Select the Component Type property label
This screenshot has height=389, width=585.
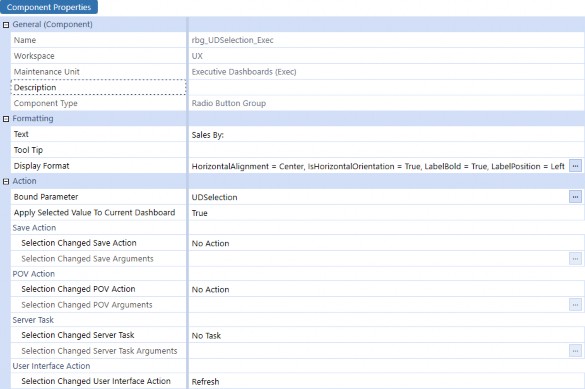coord(46,103)
